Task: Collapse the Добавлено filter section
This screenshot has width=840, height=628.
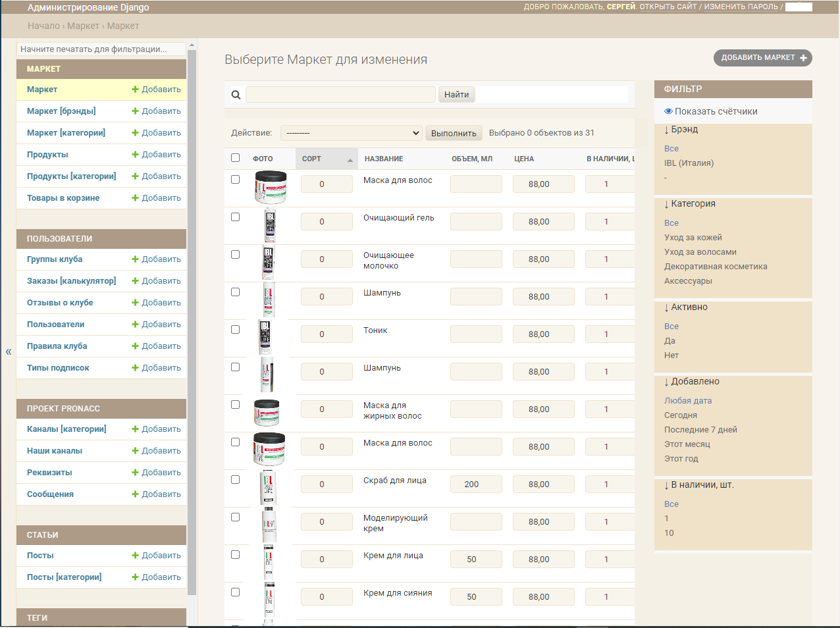Action: coord(691,382)
